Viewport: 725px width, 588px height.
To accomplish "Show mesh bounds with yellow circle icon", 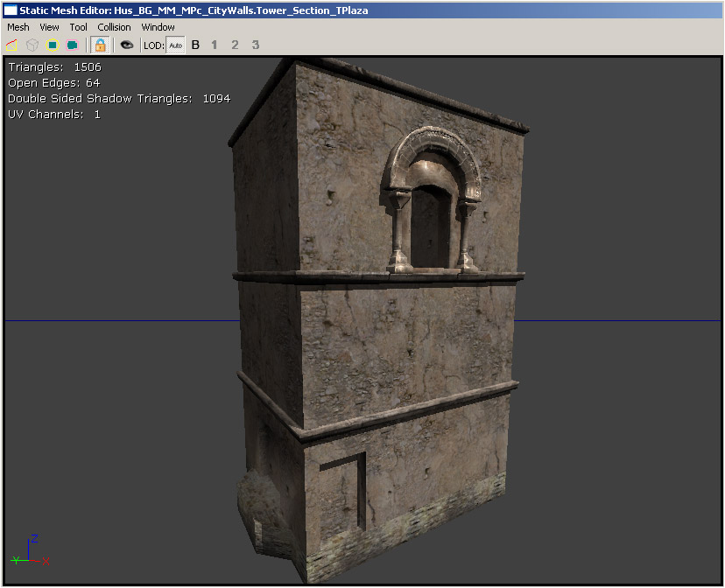I will (x=53, y=45).
